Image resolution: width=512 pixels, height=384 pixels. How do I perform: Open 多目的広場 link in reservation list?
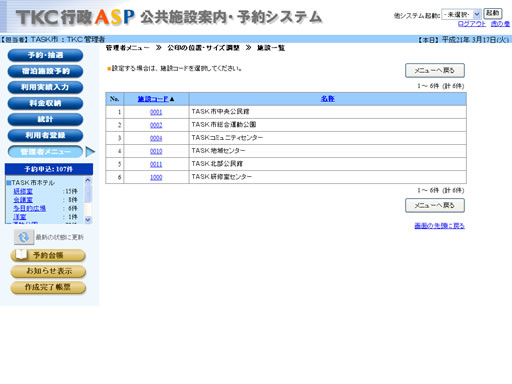click(29, 208)
